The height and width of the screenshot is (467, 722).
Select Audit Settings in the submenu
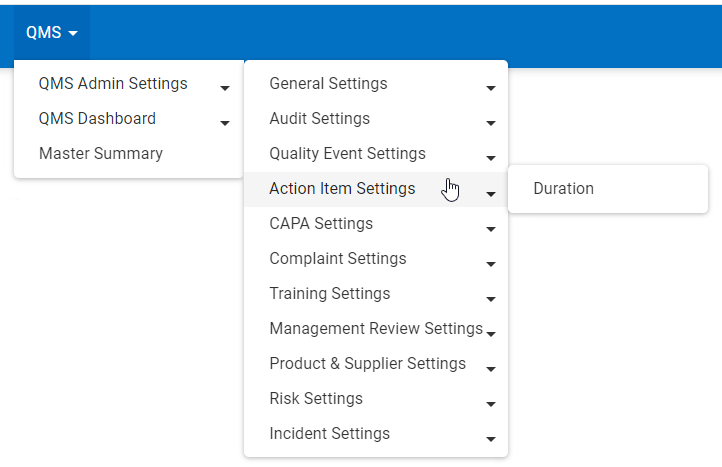319,119
